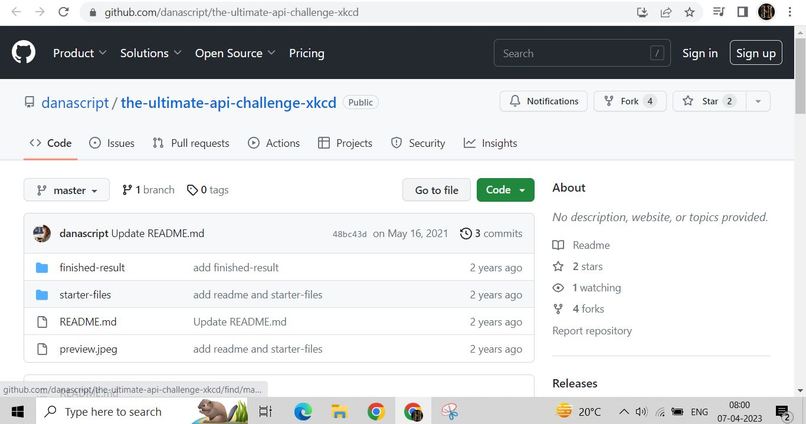Click the install app icon in address bar

(642, 12)
